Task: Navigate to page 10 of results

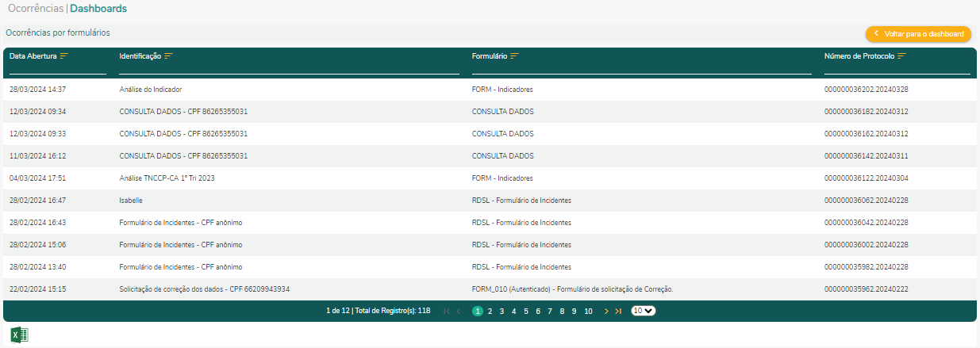Action: [588, 312]
